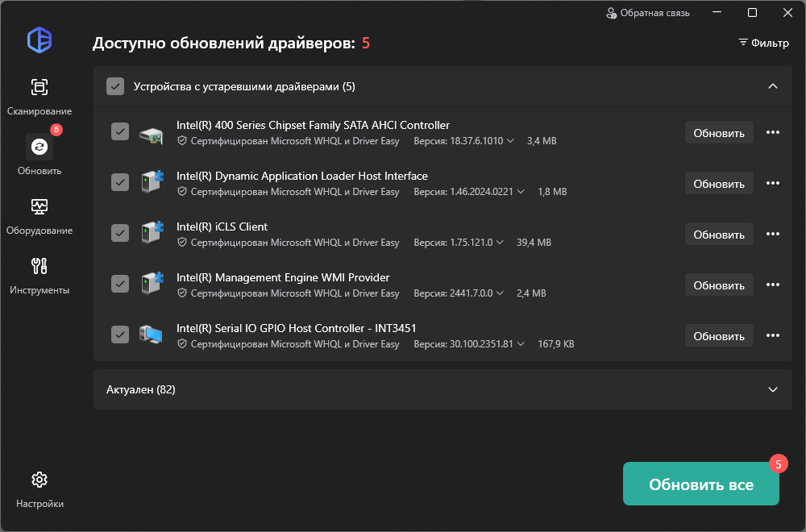This screenshot has width=806, height=532.
Task: Open the Фильтр filter menu
Action: pos(763,44)
